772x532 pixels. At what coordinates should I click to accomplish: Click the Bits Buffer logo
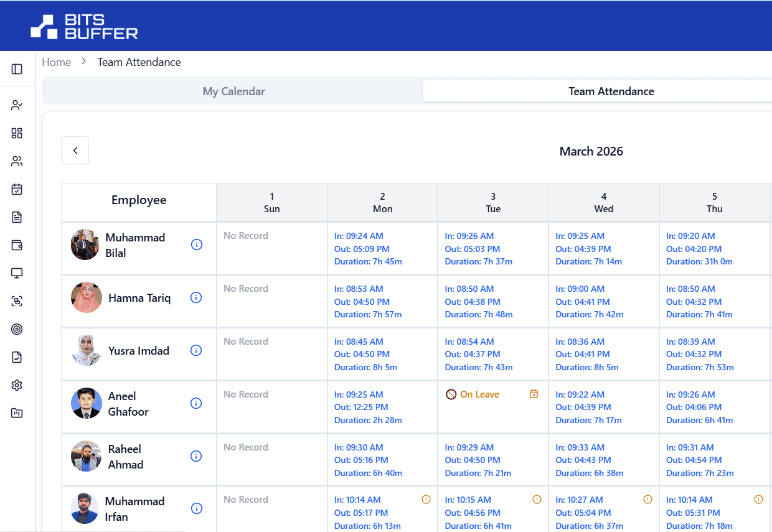click(x=84, y=26)
